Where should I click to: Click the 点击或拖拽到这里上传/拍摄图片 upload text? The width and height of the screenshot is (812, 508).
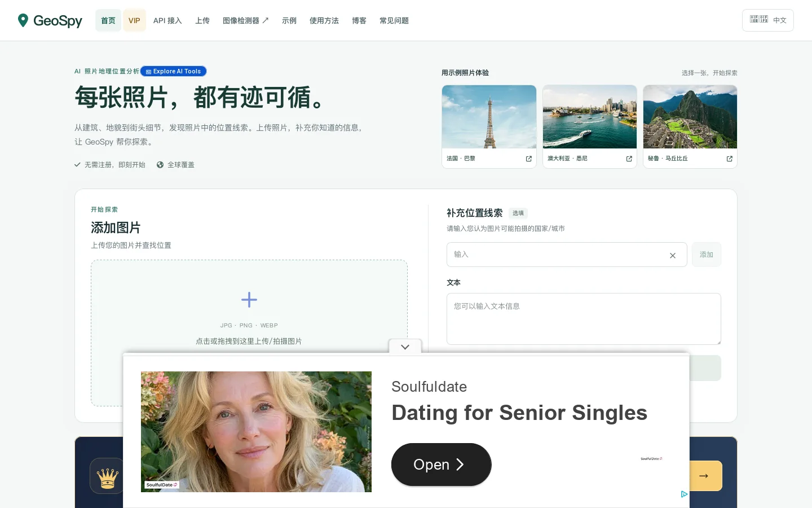(249, 341)
